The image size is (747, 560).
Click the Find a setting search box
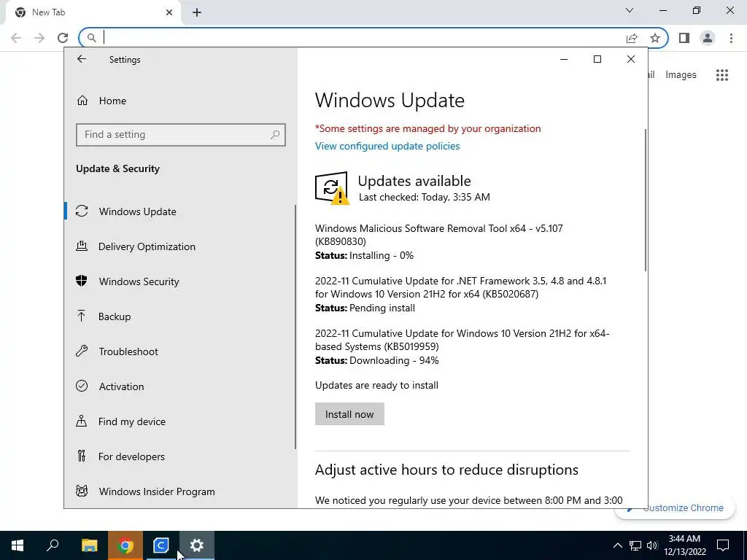point(181,135)
